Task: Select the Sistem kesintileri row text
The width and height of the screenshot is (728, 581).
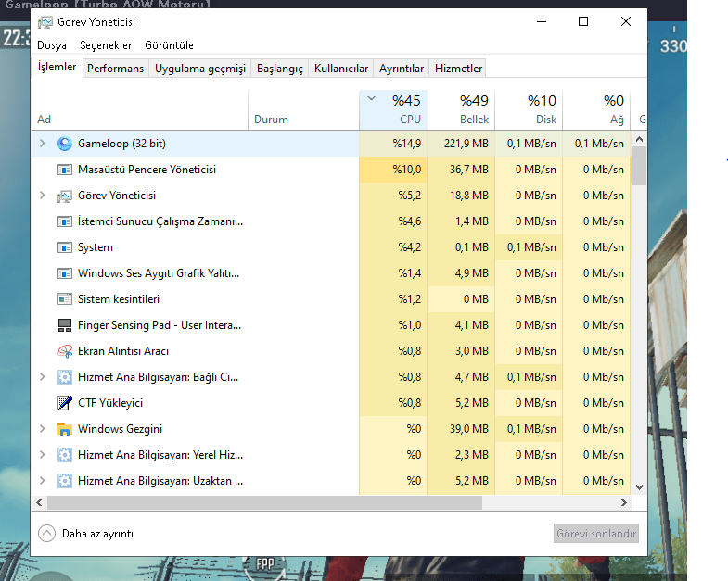Action: pos(119,299)
